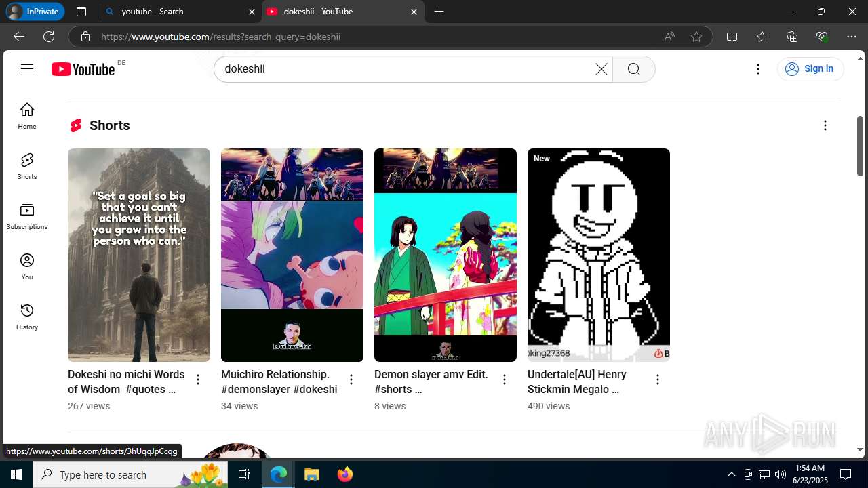Screen dimensions: 868x488
Task: Go to YouTube home via logo
Action: [83, 69]
